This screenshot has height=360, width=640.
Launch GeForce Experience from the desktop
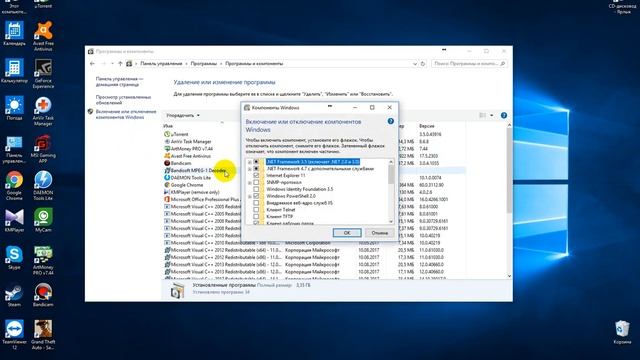tap(43, 73)
